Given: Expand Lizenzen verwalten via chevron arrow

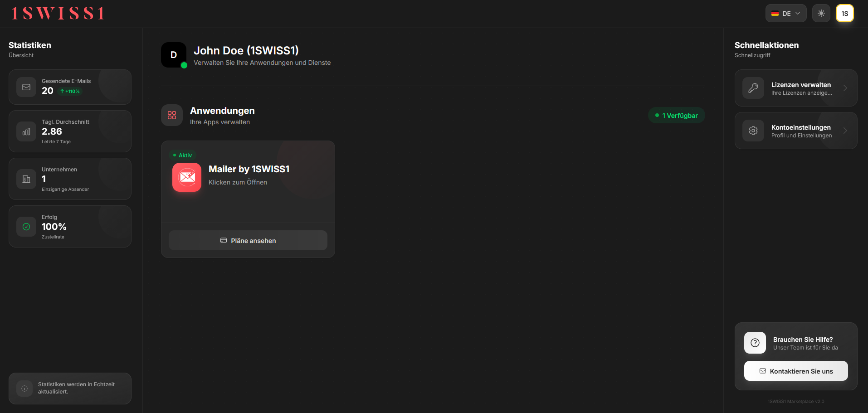Looking at the screenshot, I should [x=845, y=88].
